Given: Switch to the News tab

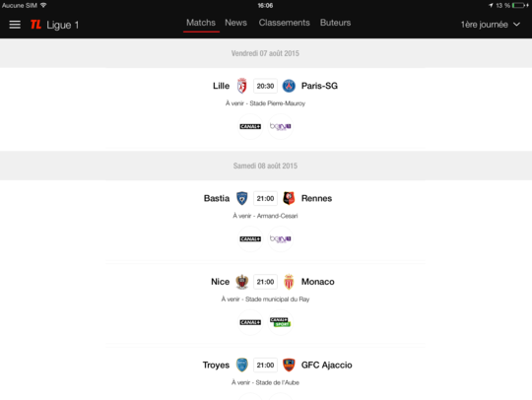Looking at the screenshot, I should [235, 23].
